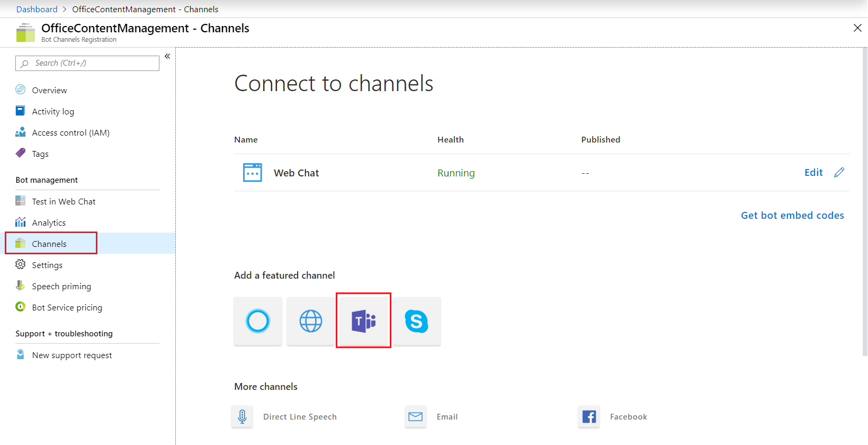868x445 pixels.
Task: Add the Skype featured channel
Action: point(417,321)
